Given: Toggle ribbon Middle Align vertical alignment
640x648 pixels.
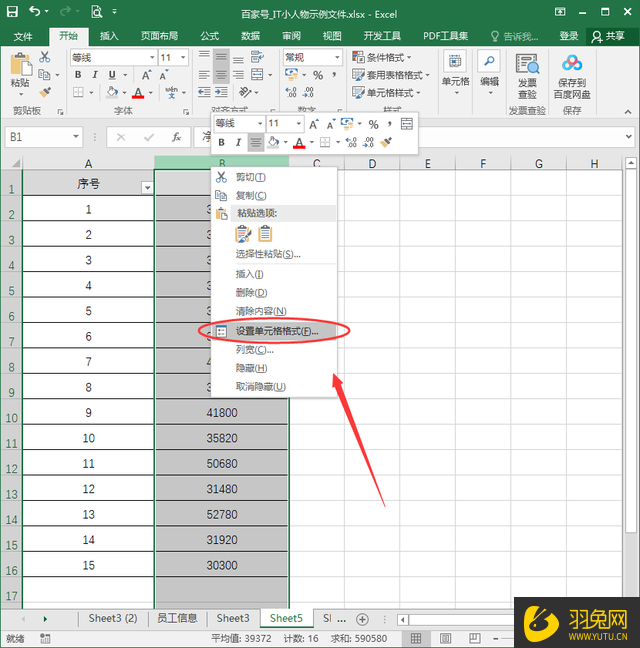Looking at the screenshot, I should [x=221, y=57].
